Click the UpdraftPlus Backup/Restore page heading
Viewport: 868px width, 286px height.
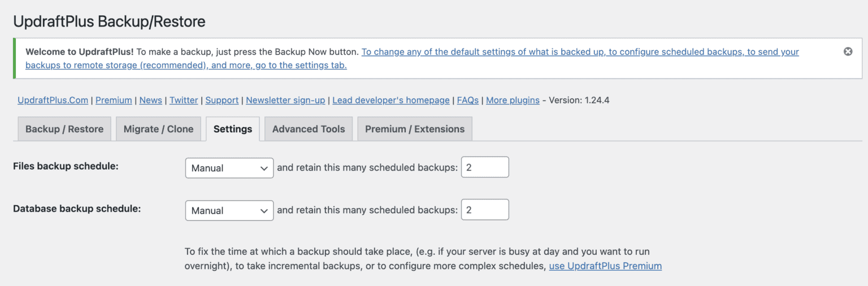(109, 21)
